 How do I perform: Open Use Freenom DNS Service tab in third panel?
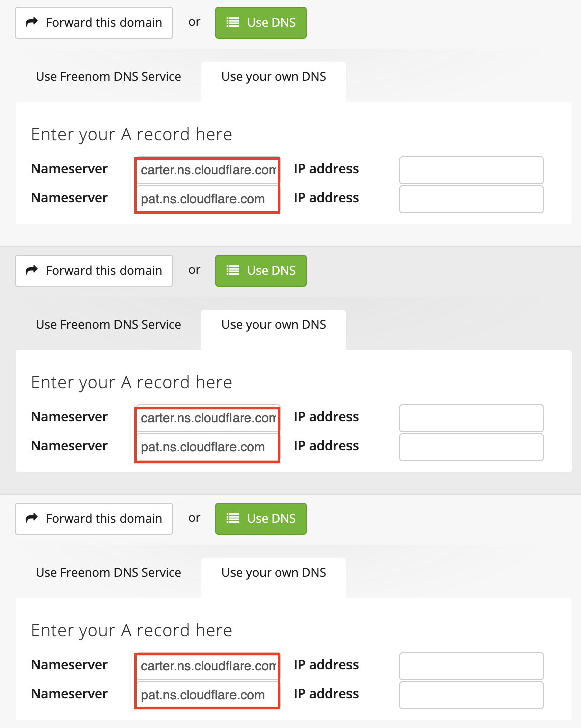coord(108,573)
